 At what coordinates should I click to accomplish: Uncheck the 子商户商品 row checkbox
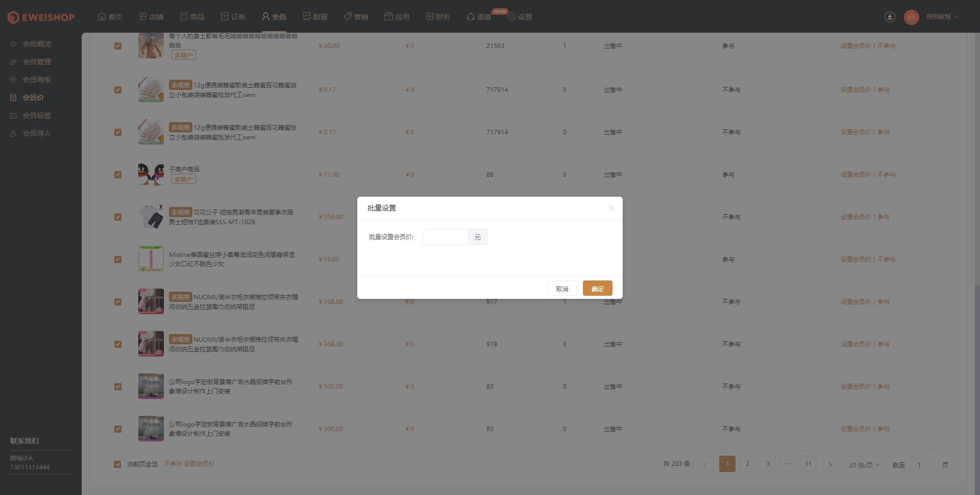(x=118, y=175)
